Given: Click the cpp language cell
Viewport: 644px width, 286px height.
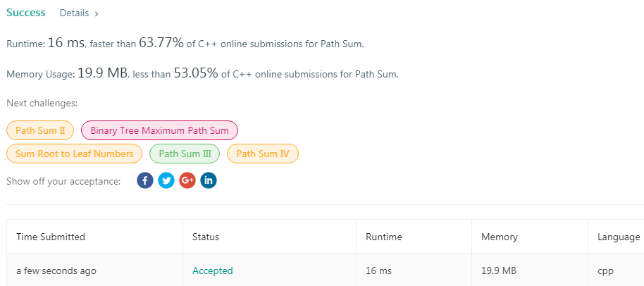Looking at the screenshot, I should (x=605, y=271).
